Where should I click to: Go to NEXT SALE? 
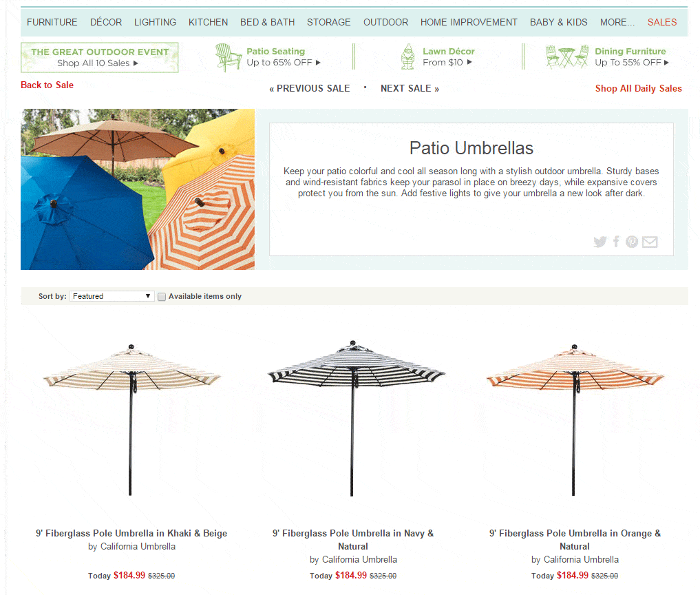[410, 88]
